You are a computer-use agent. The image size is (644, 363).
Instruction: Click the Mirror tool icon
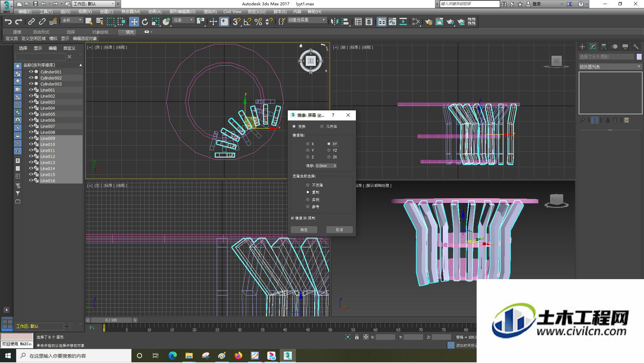pyautogui.click(x=334, y=22)
